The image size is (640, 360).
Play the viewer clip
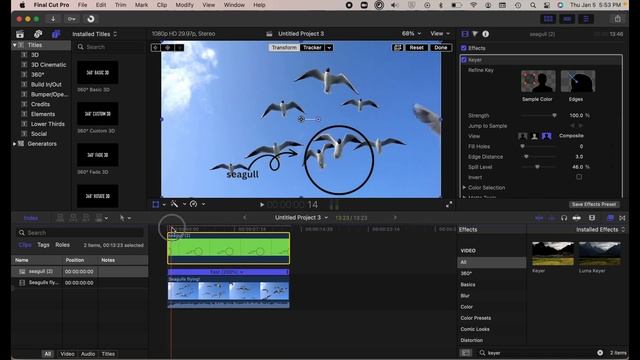point(262,204)
